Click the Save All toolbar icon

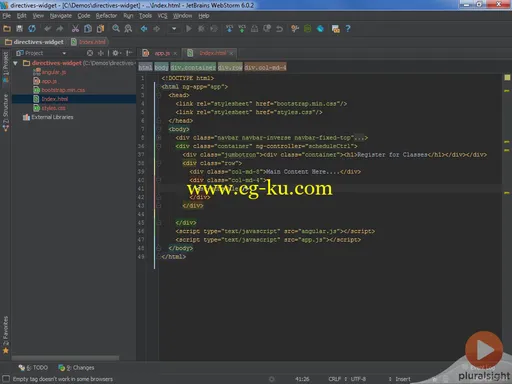[19, 29]
